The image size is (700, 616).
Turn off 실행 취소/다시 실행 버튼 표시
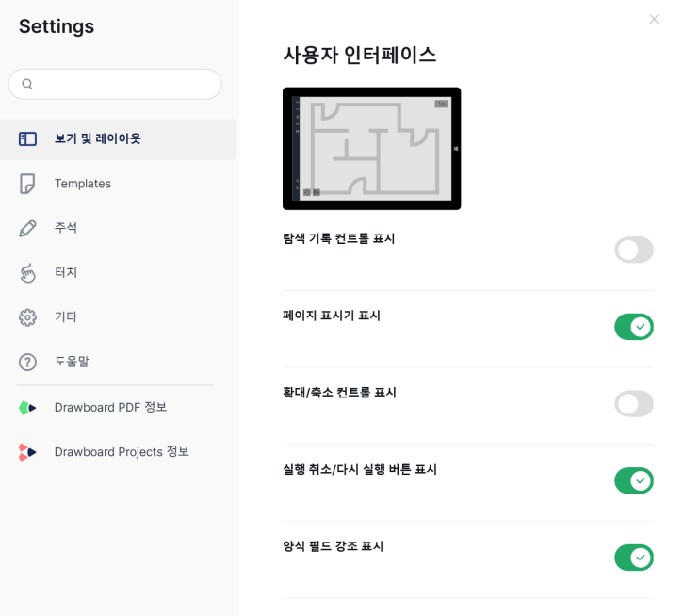(x=633, y=481)
